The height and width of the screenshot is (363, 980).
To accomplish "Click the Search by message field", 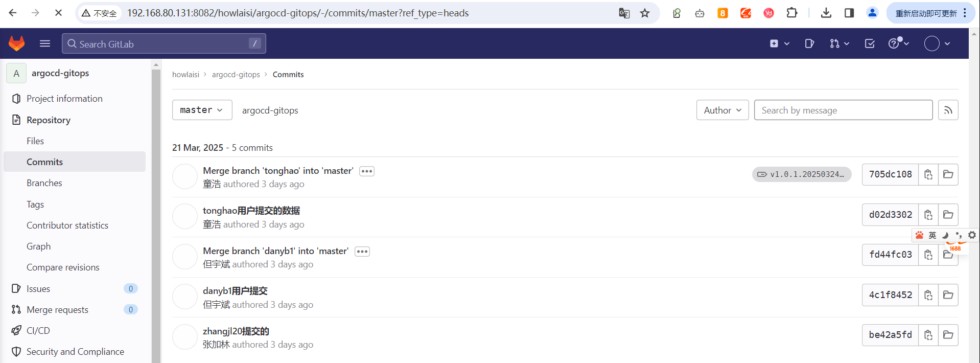I will tap(843, 110).
